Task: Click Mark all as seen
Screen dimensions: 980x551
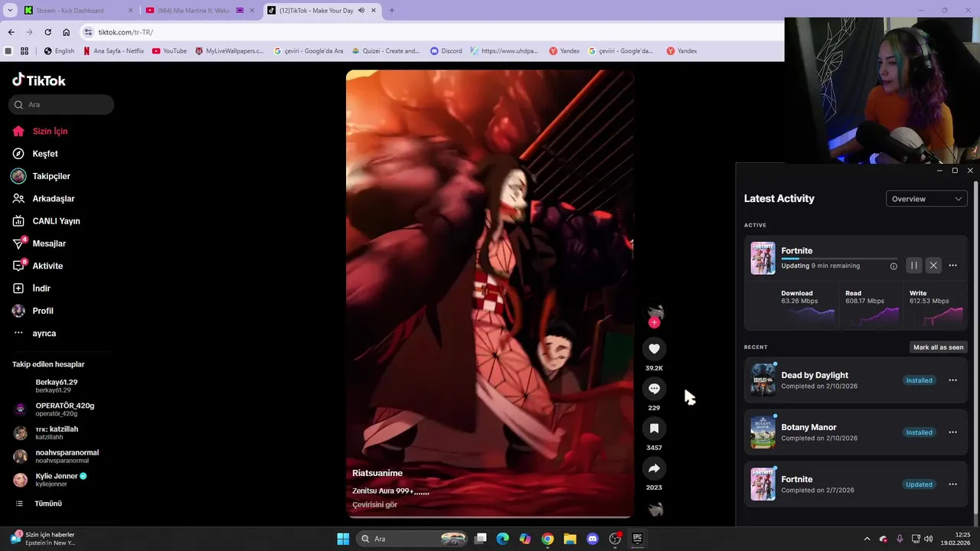Action: tap(938, 347)
